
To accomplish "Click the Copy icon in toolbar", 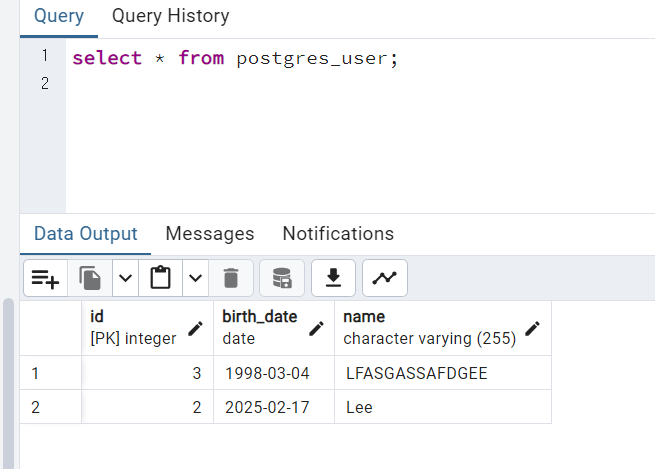I will [x=91, y=278].
